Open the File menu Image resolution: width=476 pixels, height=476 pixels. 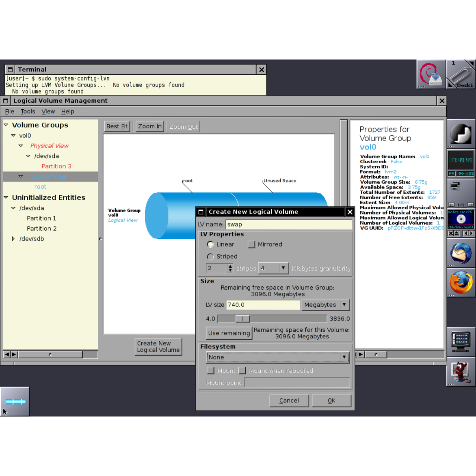[x=9, y=111]
